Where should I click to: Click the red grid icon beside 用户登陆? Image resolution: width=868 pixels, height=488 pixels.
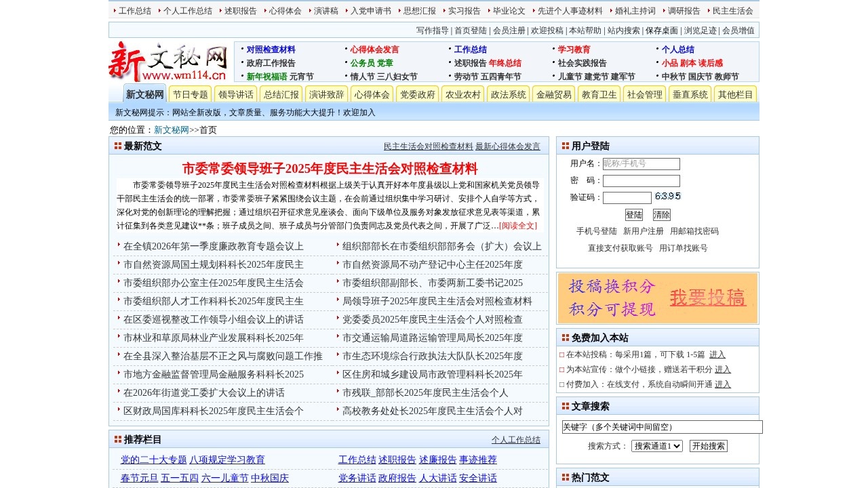pyautogui.click(x=566, y=145)
